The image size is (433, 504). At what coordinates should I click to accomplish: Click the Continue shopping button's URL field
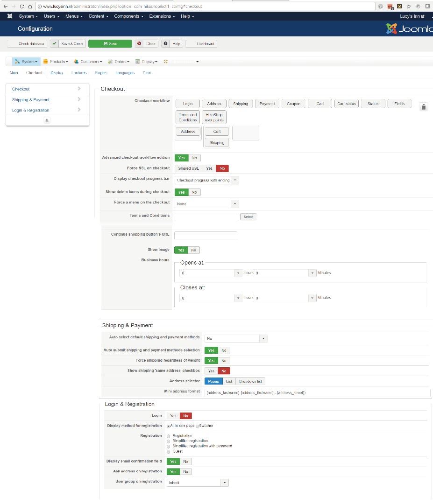tap(206, 236)
